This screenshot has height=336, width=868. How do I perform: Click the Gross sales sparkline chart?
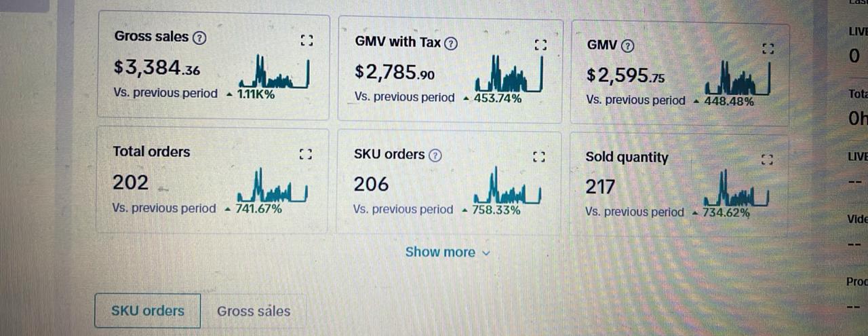tap(274, 73)
